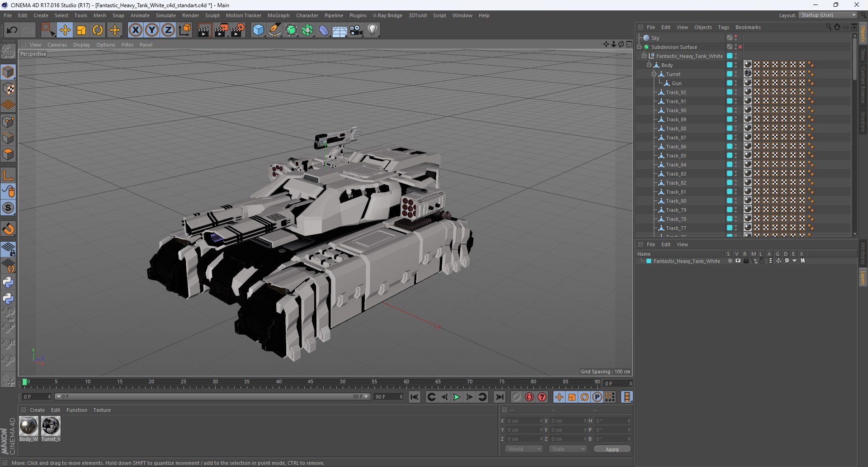
Task: Open the viewport Cameras menu
Action: tap(57, 45)
